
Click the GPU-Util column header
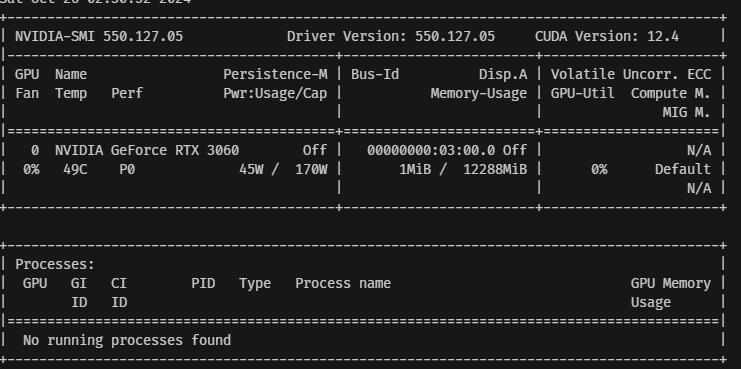point(583,94)
